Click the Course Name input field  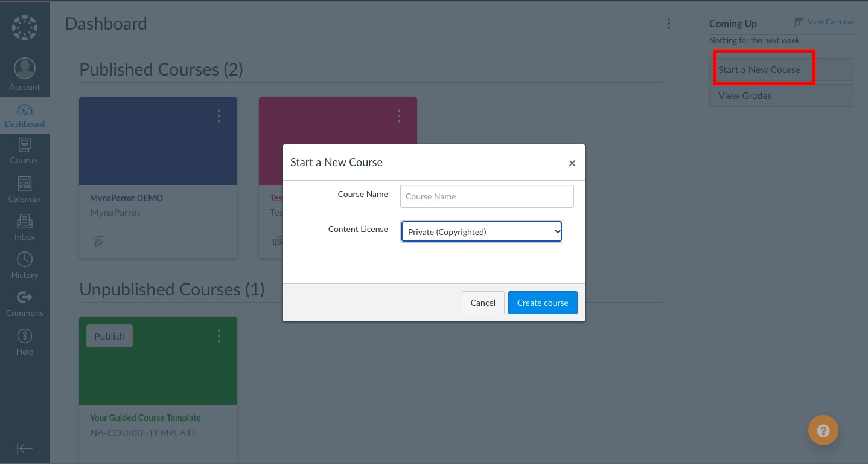point(487,196)
